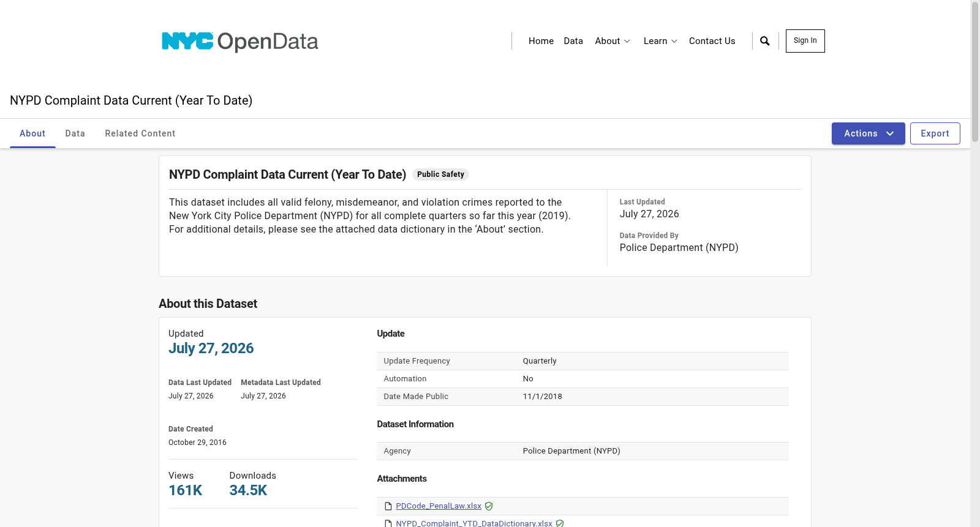Click verified shield icon after PDCode_PenalLaw.xlsx
980x527 pixels.
[x=489, y=506]
